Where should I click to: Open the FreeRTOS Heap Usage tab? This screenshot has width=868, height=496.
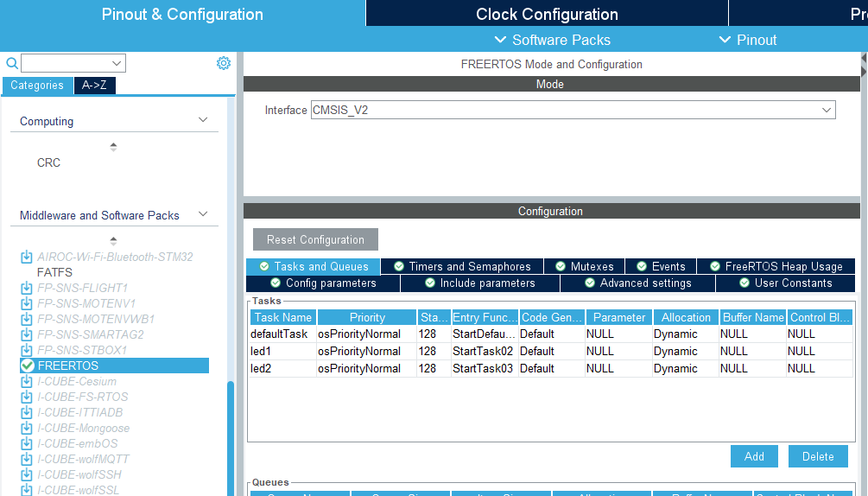(x=776, y=266)
